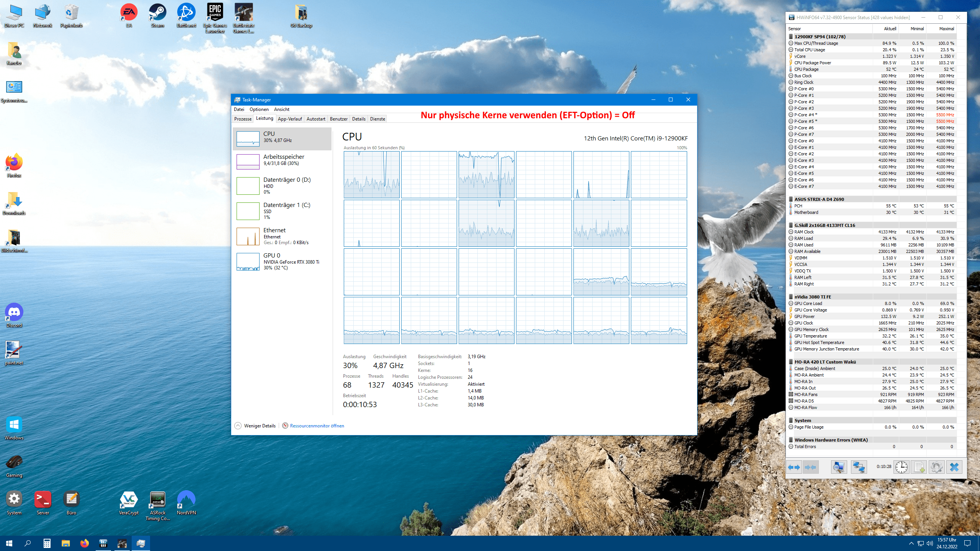The width and height of the screenshot is (980, 551).
Task: Select Datenträger 0 (D:) in sidebar
Action: [282, 186]
